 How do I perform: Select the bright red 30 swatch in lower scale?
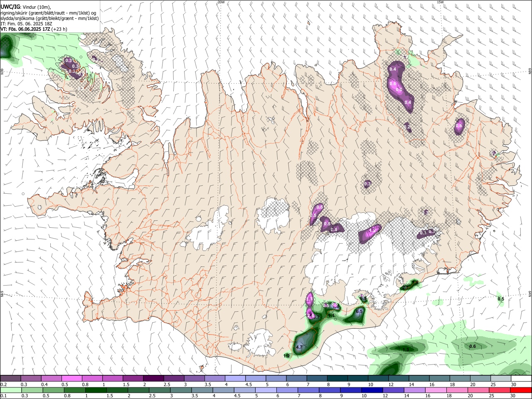coord(521,390)
